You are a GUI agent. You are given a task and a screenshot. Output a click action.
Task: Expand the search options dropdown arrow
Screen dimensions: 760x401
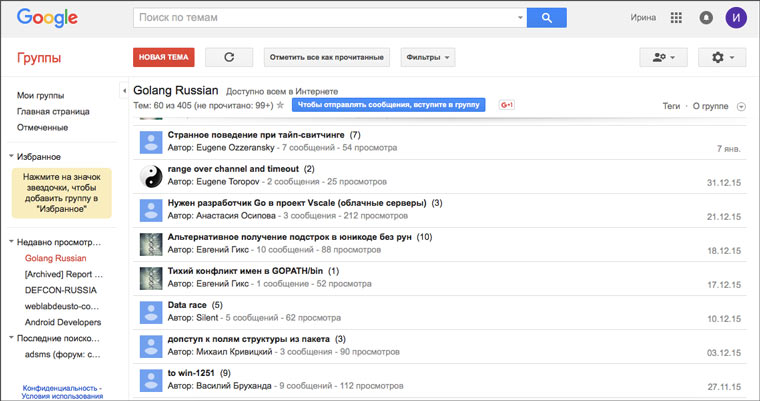tap(520, 18)
